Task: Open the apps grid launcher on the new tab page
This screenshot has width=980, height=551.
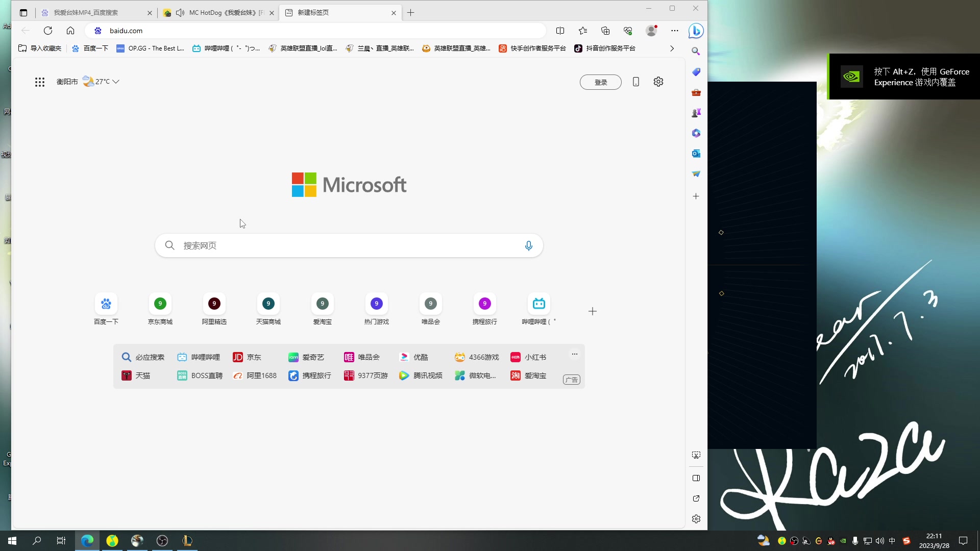Action: coord(40,82)
